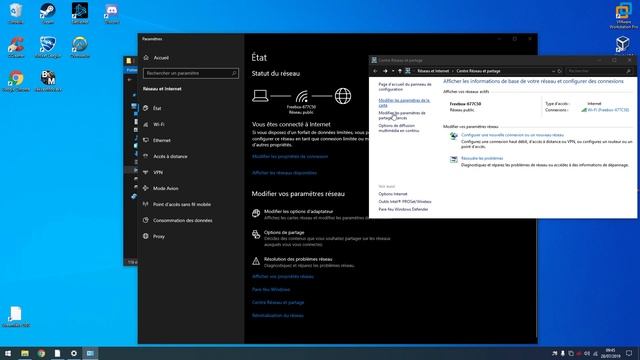This screenshot has width=640, height=360.
Task: Open Options Internet in Voir aussi
Action: 393,194
